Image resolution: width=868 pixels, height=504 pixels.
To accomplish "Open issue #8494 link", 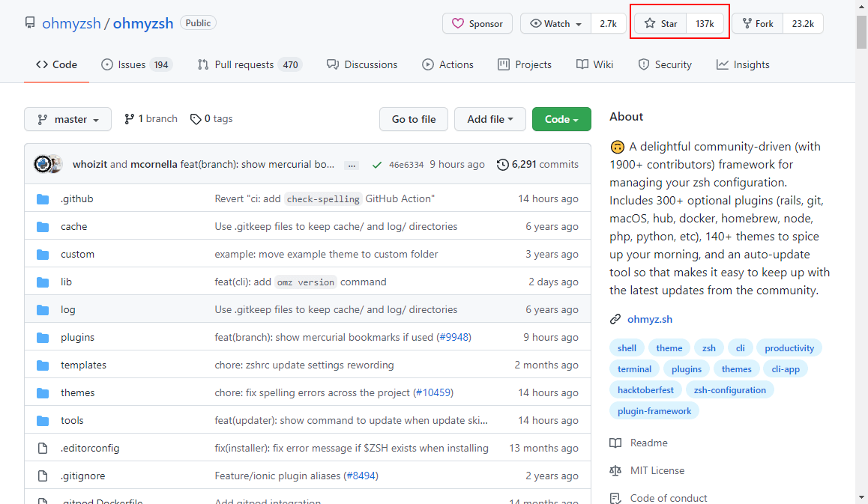I will 361,476.
